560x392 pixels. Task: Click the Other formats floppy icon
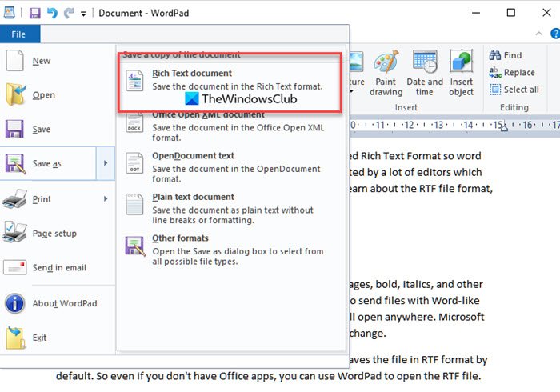pos(135,246)
